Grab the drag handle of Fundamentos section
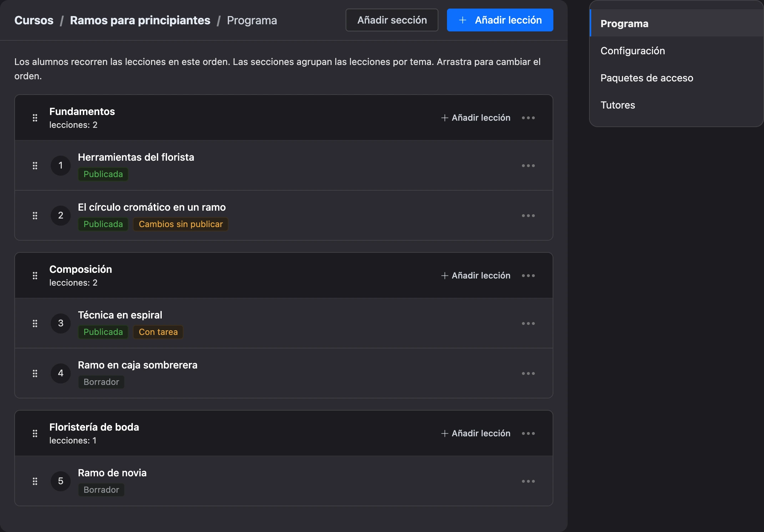 pos(35,118)
